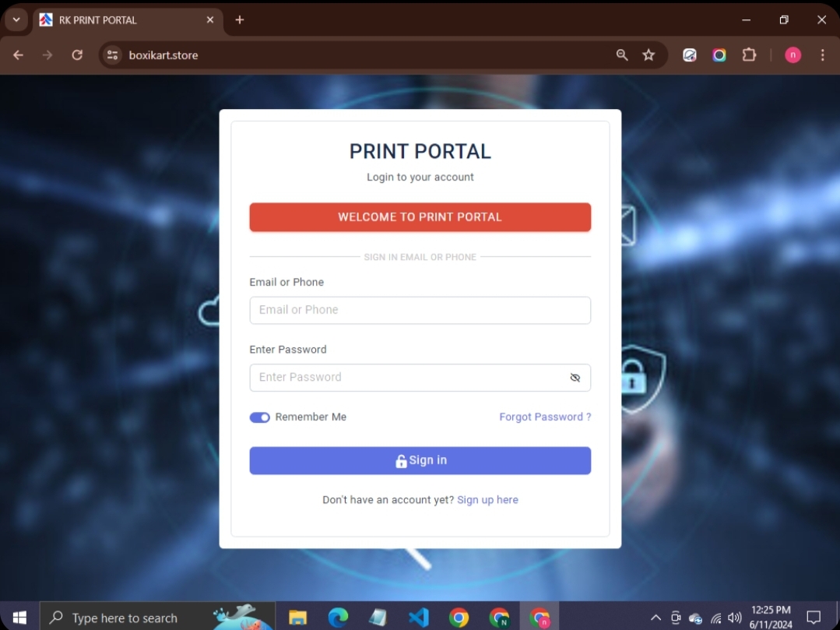Open the zoom magnifier icon in address bar

[622, 55]
